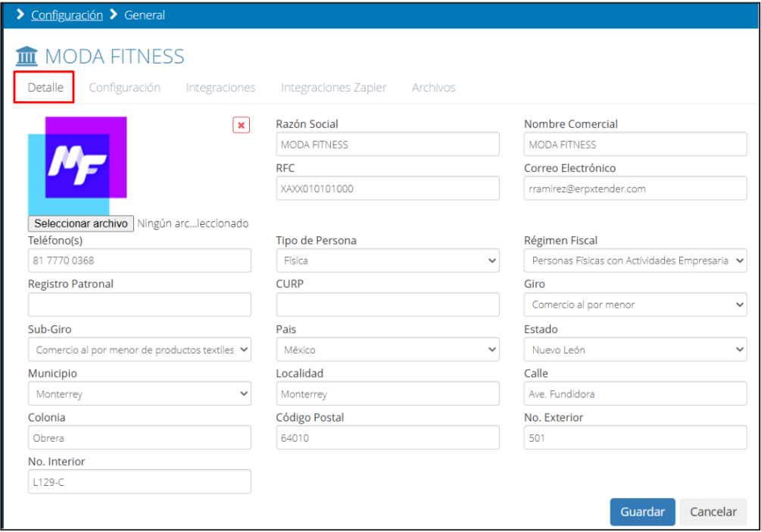Viewport: 761px width, 532px height.
Task: Open the Giro dropdown
Action: (635, 304)
